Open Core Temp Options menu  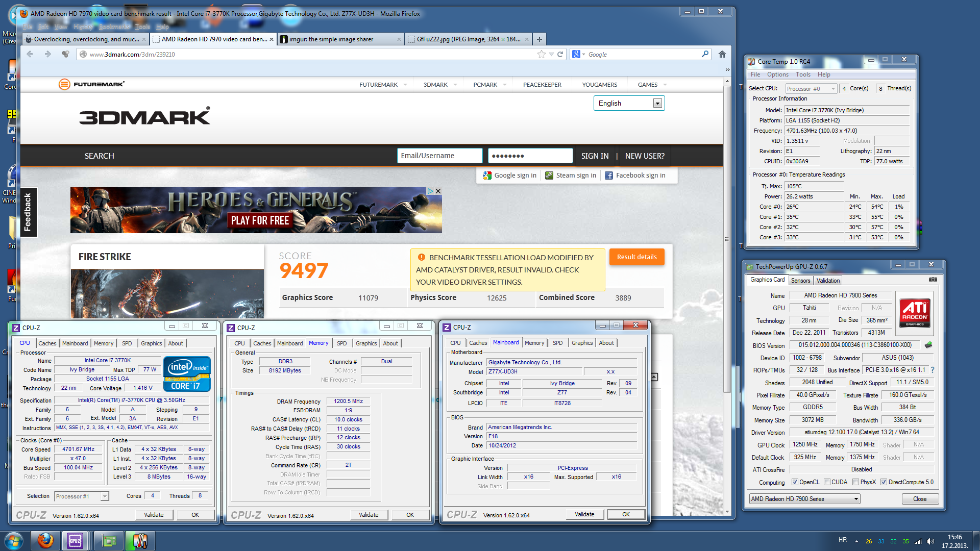click(777, 74)
